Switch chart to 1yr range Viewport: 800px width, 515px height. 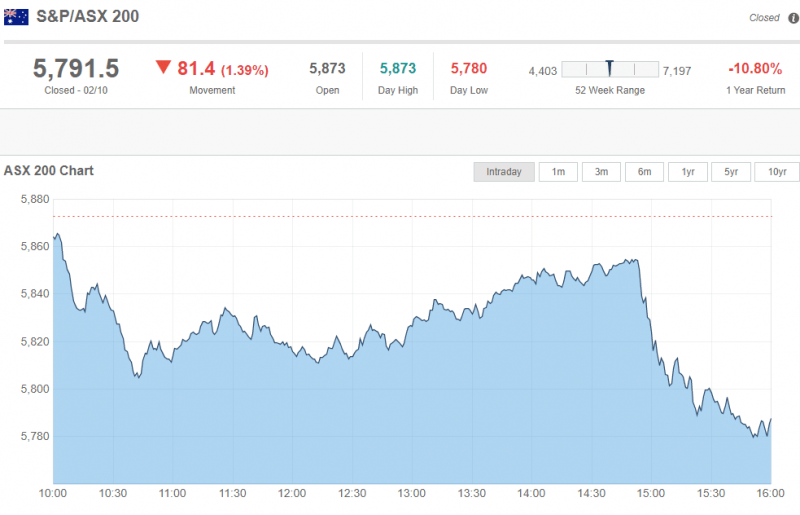(x=688, y=172)
